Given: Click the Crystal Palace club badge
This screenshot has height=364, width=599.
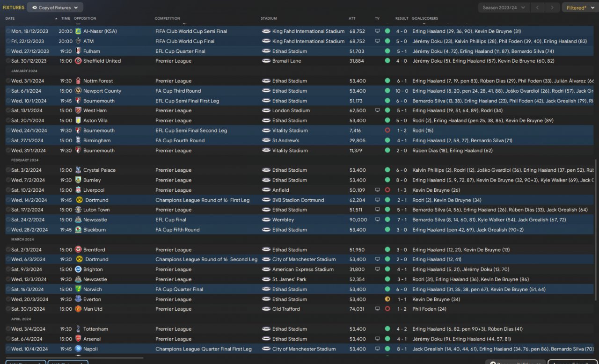Looking at the screenshot, I should (x=78, y=170).
